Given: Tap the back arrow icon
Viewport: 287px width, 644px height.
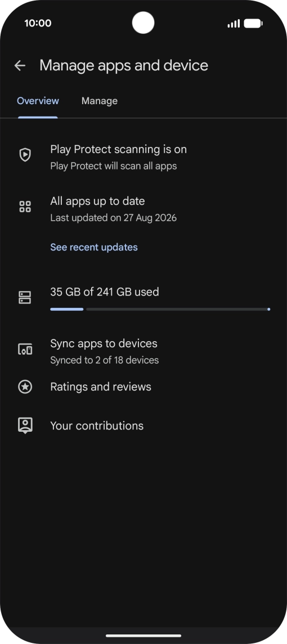Looking at the screenshot, I should [x=20, y=65].
